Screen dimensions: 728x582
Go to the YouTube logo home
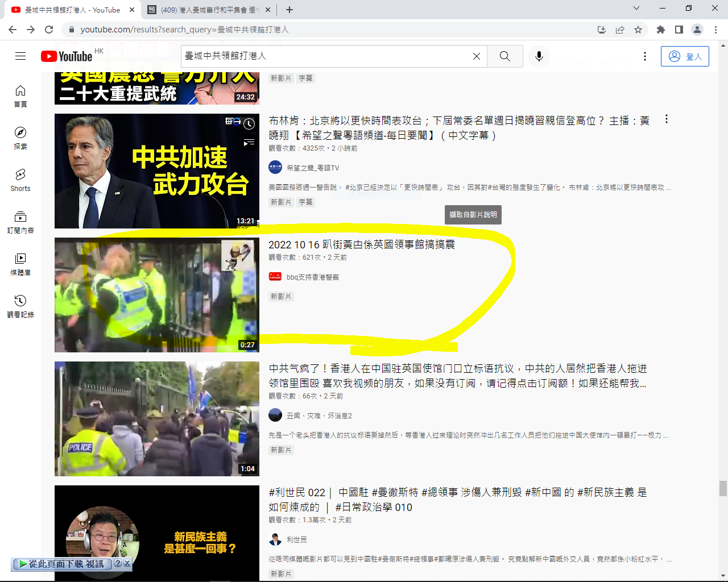coord(67,56)
